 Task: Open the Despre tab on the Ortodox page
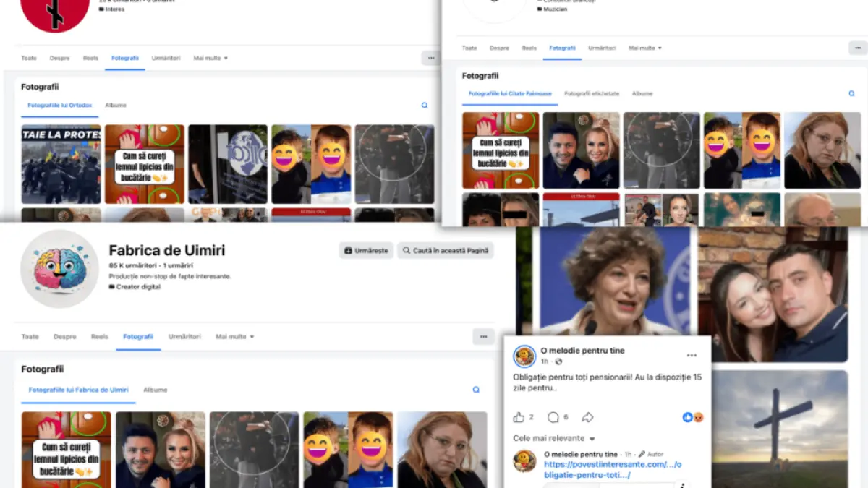tap(60, 58)
